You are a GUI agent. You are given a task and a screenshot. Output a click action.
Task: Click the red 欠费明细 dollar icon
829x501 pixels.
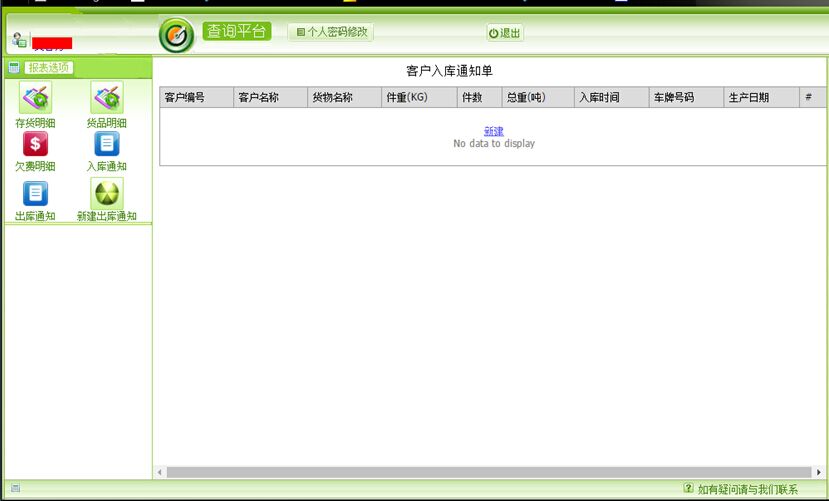click(x=35, y=144)
